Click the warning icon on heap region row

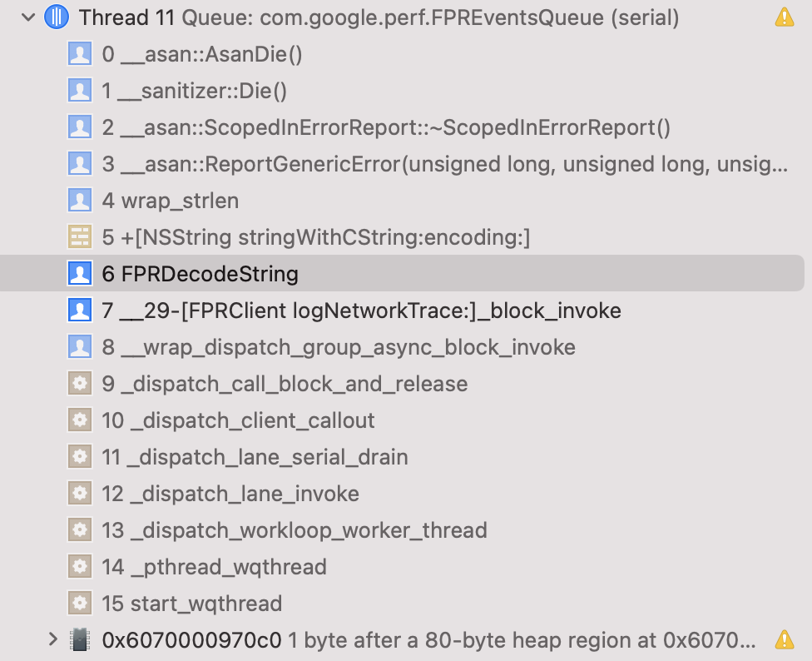tap(784, 639)
